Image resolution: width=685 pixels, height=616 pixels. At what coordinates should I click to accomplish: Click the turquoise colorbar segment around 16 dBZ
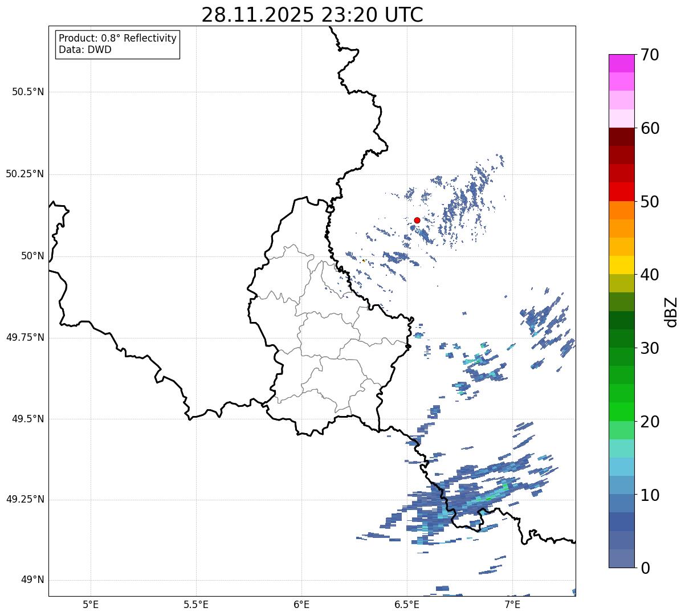[x=621, y=448]
